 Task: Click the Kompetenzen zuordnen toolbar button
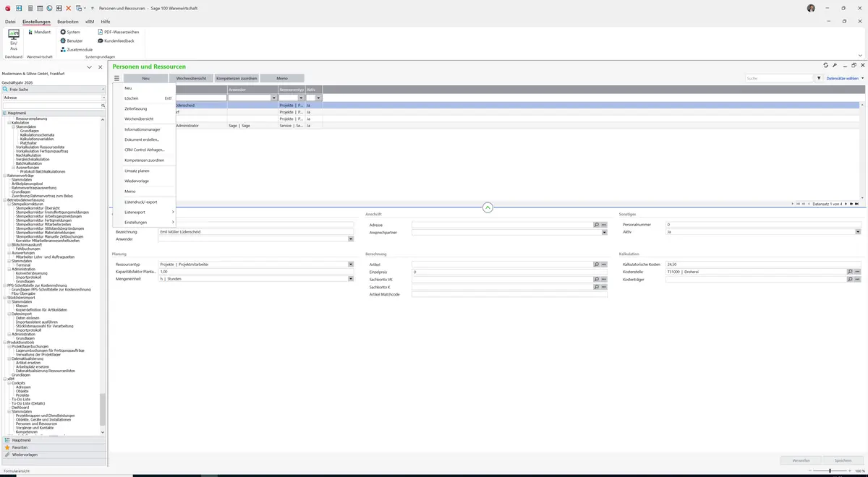[x=237, y=78]
